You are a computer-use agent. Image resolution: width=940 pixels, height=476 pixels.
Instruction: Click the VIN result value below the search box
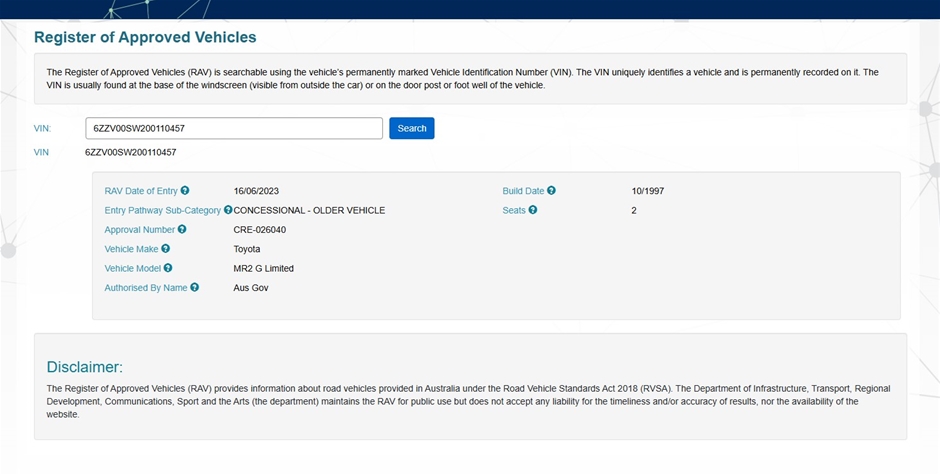click(x=131, y=152)
